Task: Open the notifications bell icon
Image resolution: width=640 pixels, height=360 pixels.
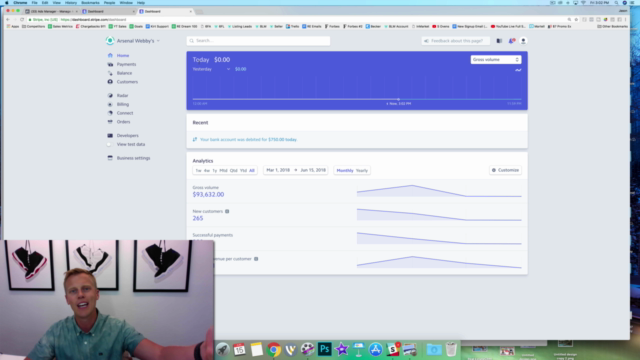Action: click(511, 41)
